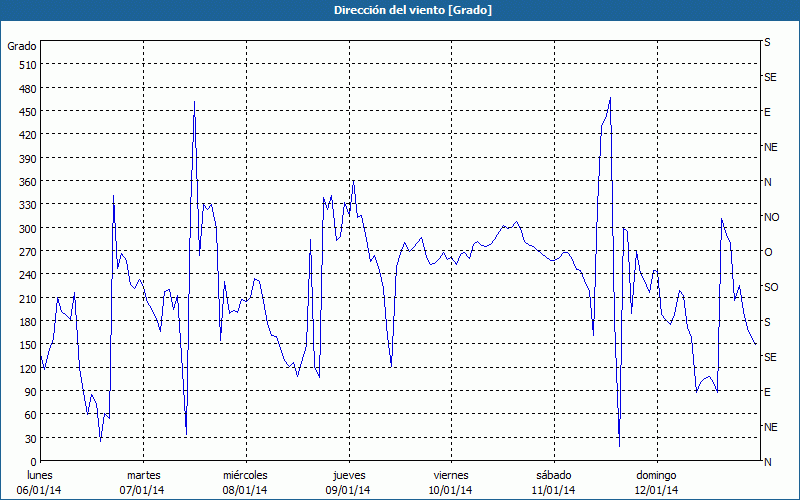Image resolution: width=800 pixels, height=500 pixels.
Task: Click the date 07/01/14
Action: tap(142, 490)
